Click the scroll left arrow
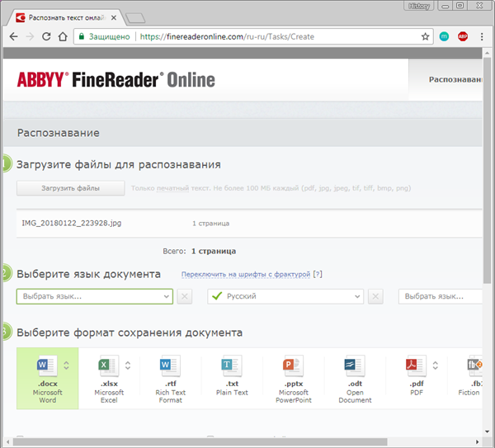This screenshot has height=448, width=495. pos(8,441)
